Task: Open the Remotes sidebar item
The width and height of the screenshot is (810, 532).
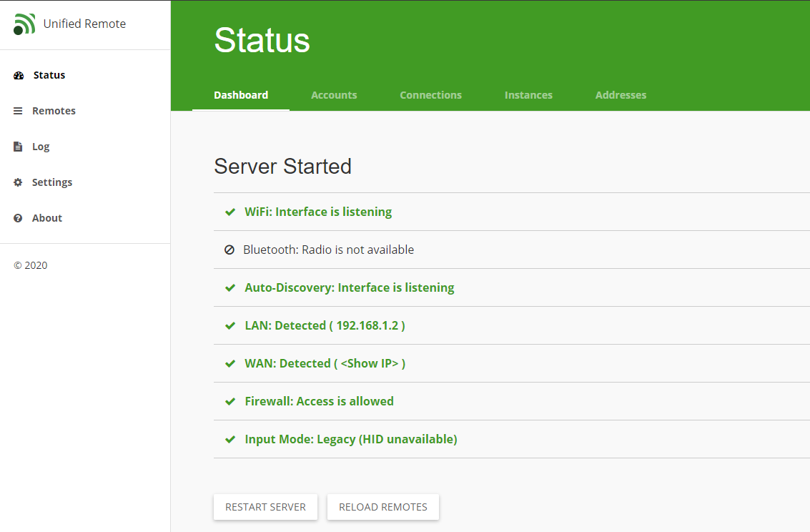Action: pyautogui.click(x=85, y=111)
